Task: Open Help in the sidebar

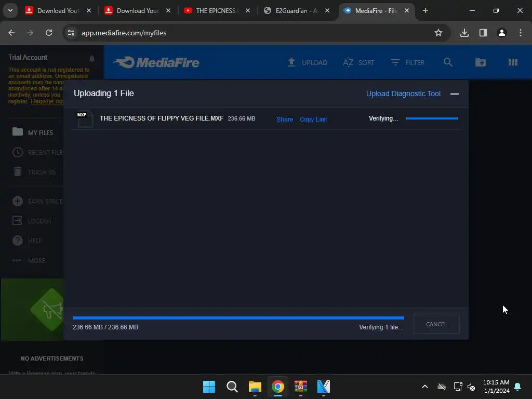Action: [27, 241]
